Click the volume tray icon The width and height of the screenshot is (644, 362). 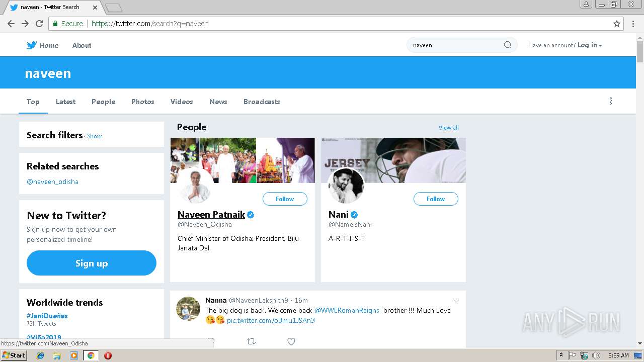click(x=596, y=355)
